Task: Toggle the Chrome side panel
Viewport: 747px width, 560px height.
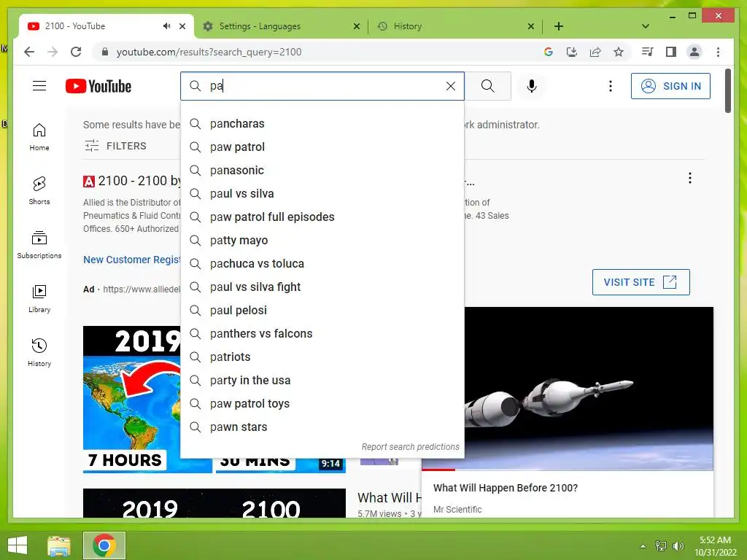Action: point(671,52)
